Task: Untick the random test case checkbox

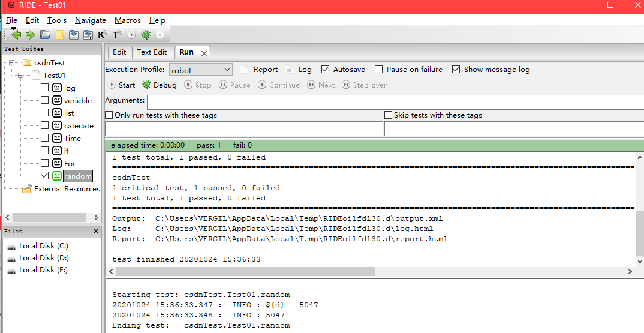Action: pos(45,176)
